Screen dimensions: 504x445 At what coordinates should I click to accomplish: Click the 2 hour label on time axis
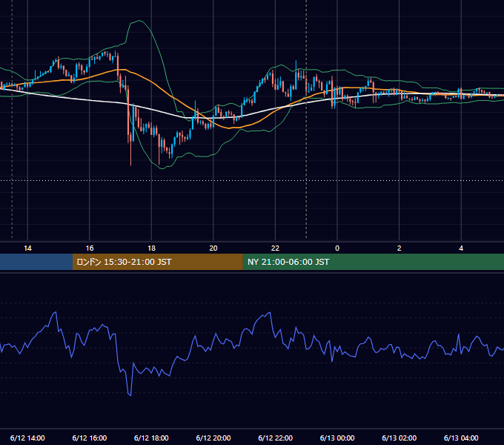(399, 248)
